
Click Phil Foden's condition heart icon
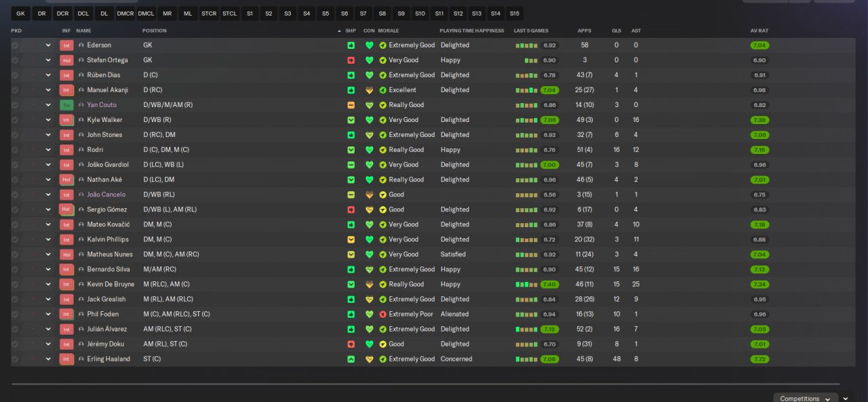click(x=370, y=315)
